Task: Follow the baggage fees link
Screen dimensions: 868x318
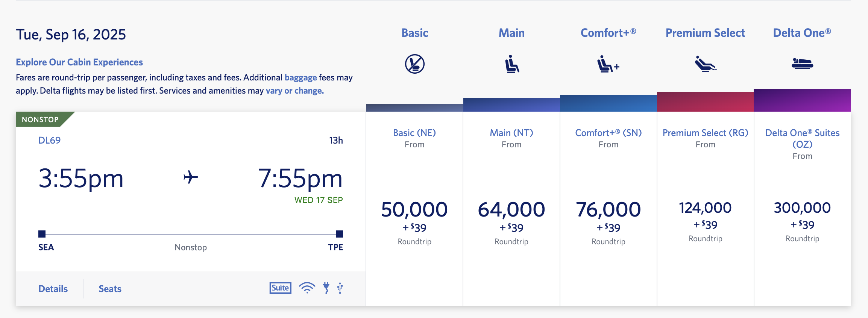Action: tap(301, 77)
